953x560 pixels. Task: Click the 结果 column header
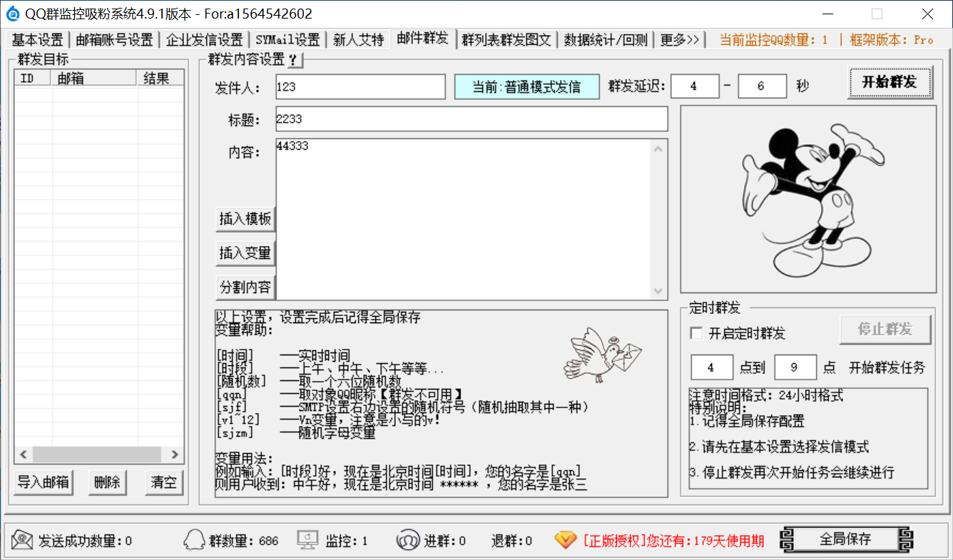(x=160, y=78)
